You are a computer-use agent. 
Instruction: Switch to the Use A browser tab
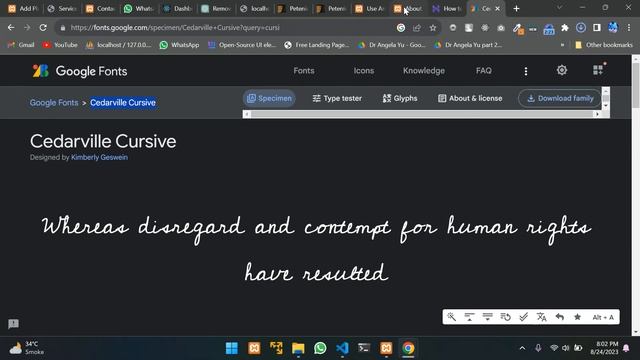[x=370, y=8]
